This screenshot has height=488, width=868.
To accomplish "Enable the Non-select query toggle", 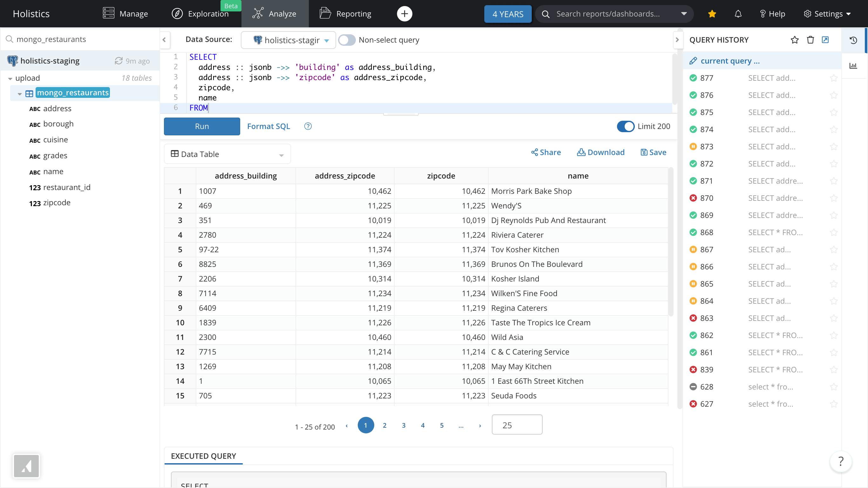I will (x=347, y=40).
